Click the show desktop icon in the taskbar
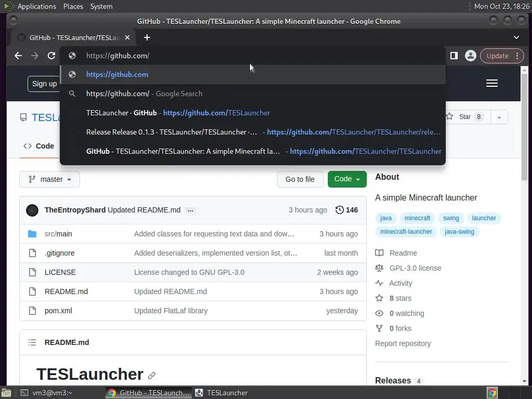The height and width of the screenshot is (399, 532). click(6, 393)
